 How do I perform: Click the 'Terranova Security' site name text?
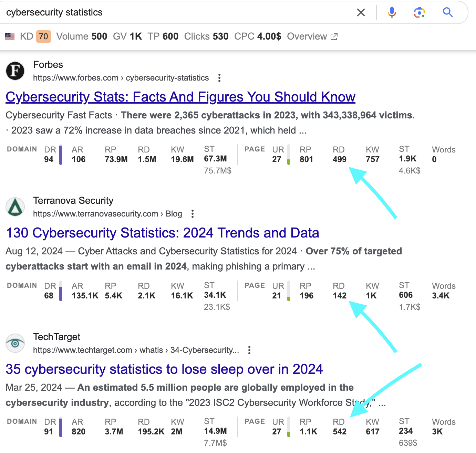point(73,201)
